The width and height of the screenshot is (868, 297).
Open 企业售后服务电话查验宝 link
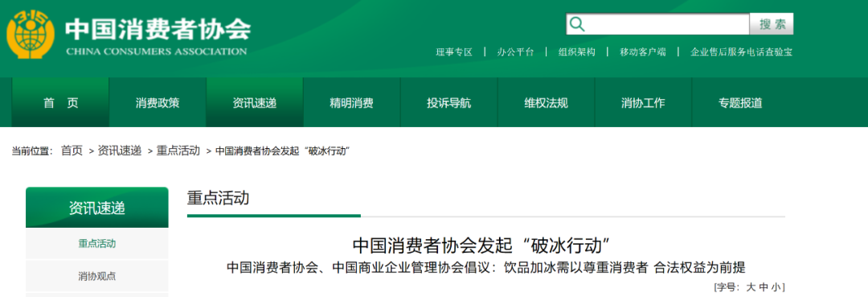[x=741, y=52]
